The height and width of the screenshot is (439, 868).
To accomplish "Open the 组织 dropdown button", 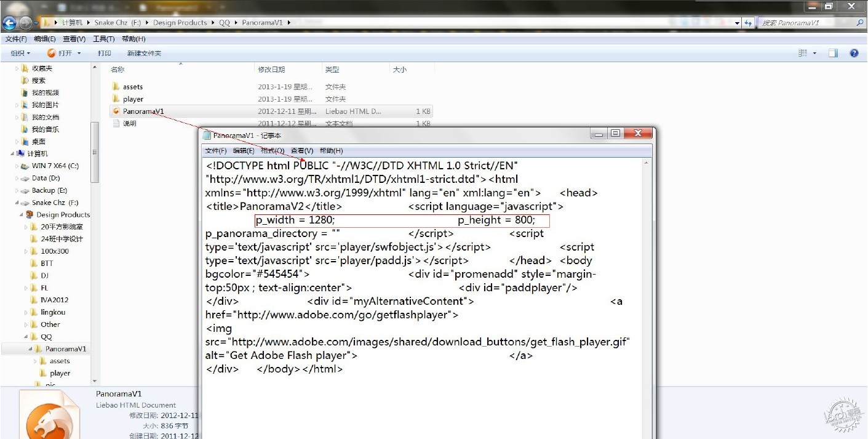I will click(20, 54).
